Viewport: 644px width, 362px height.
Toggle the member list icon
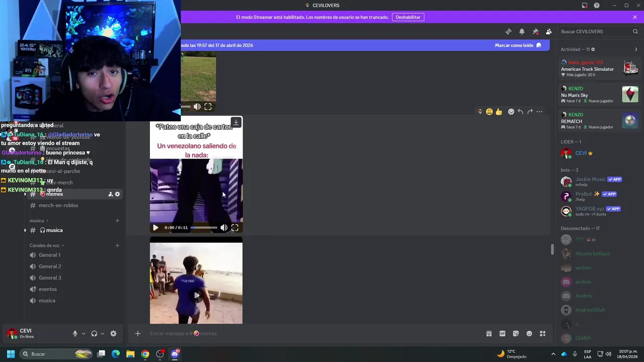(549, 31)
